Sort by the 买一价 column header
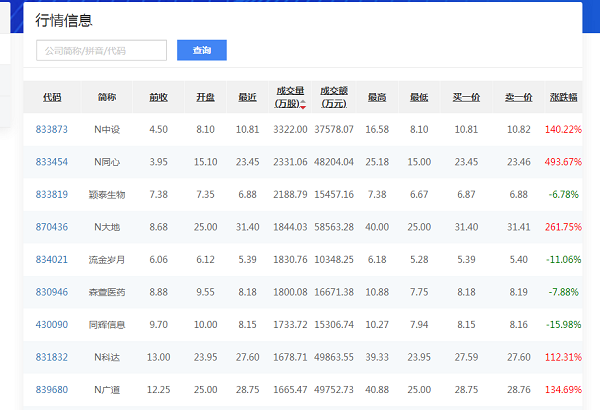This screenshot has height=410, width=600. (x=466, y=97)
